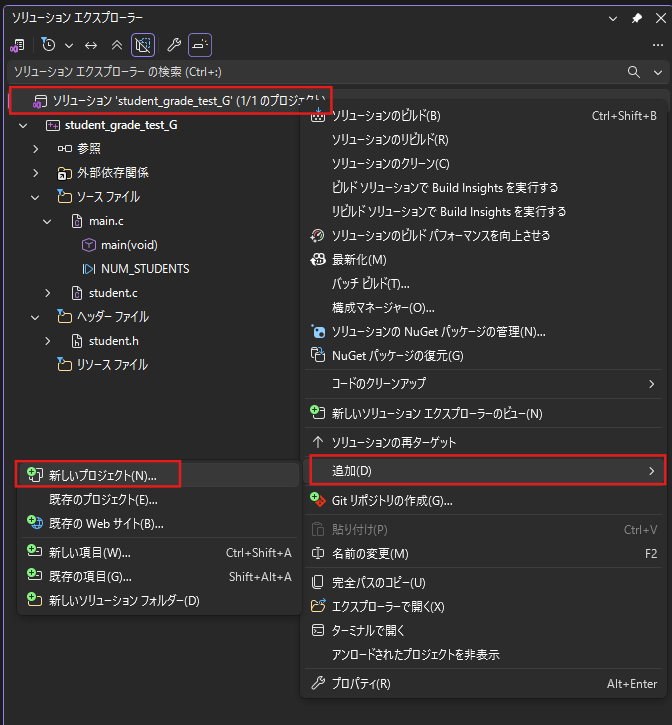Choose ソリューションのビルド パフォーマンスを向上させる

(484, 236)
